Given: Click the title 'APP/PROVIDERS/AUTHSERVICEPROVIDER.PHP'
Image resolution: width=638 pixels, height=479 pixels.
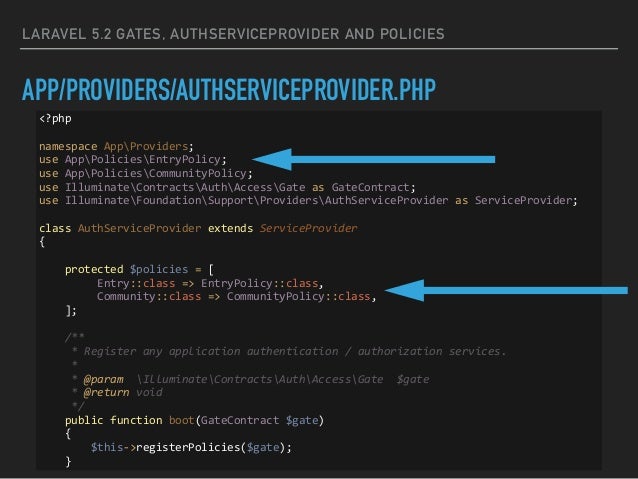Looking at the screenshot, I should pyautogui.click(x=229, y=90).
